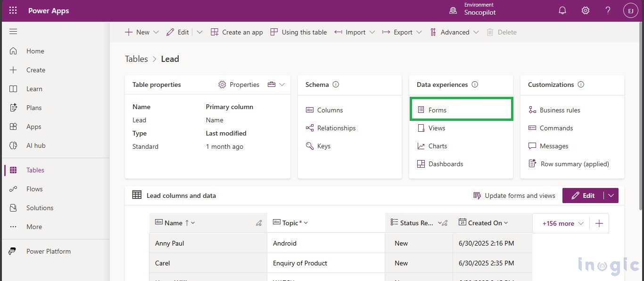Select the Android topic cell
The image size is (644, 281).
[x=326, y=243]
